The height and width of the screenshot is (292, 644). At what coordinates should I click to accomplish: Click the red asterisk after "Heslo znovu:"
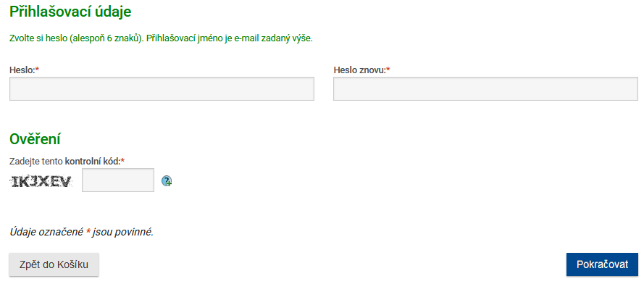[388, 70]
